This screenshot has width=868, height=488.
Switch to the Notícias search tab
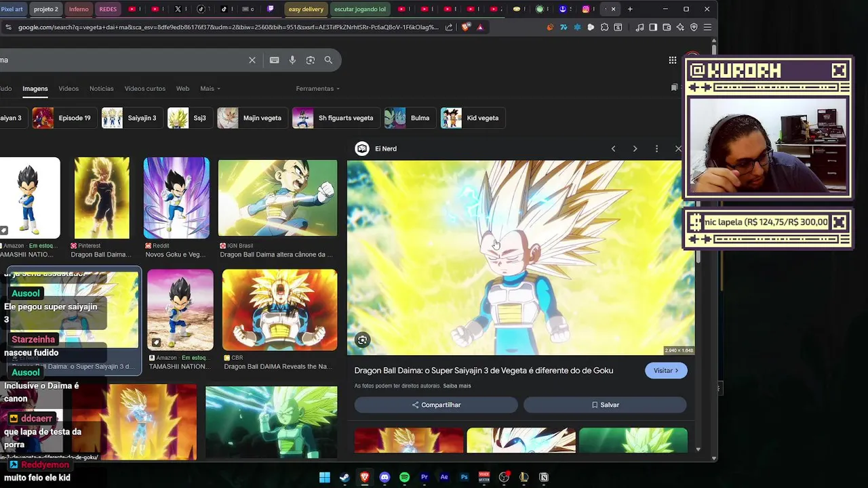click(x=102, y=89)
